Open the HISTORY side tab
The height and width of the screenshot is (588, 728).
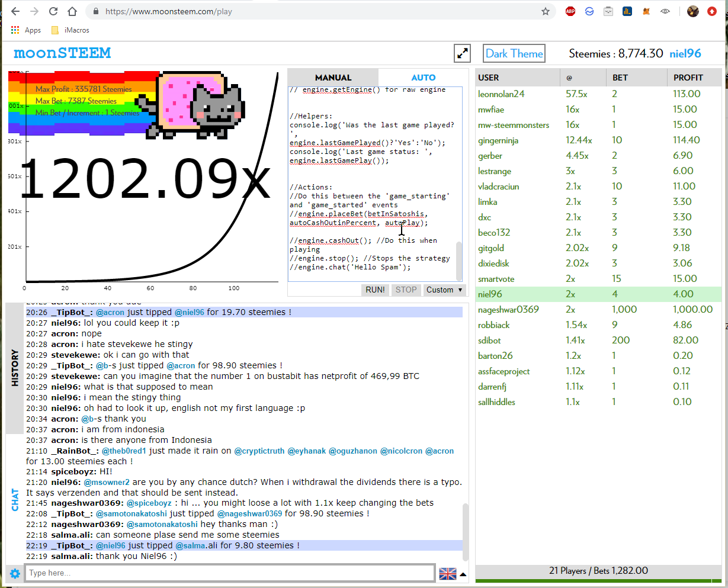[15, 368]
